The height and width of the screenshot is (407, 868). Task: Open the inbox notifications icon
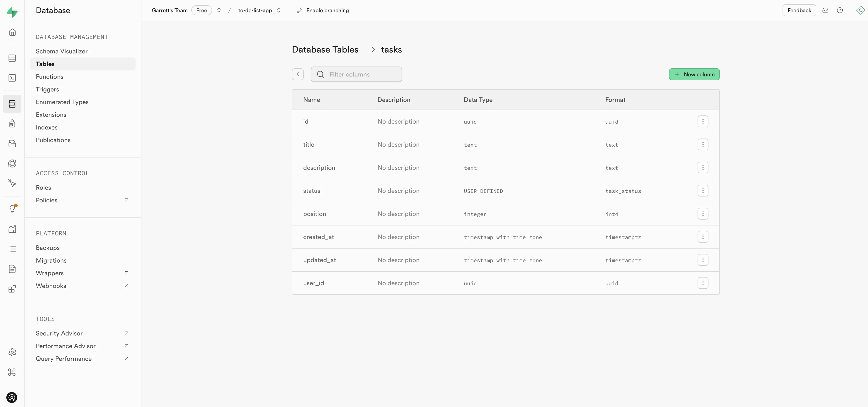coord(825,10)
